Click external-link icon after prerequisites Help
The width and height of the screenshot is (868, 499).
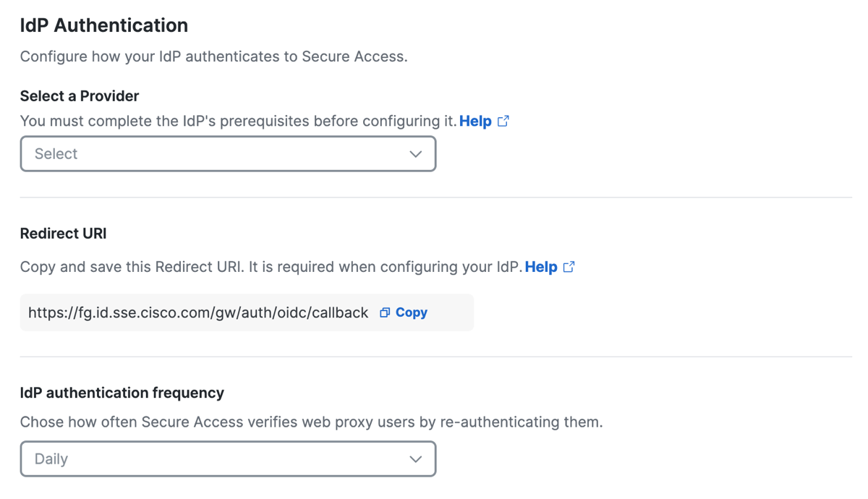(503, 121)
